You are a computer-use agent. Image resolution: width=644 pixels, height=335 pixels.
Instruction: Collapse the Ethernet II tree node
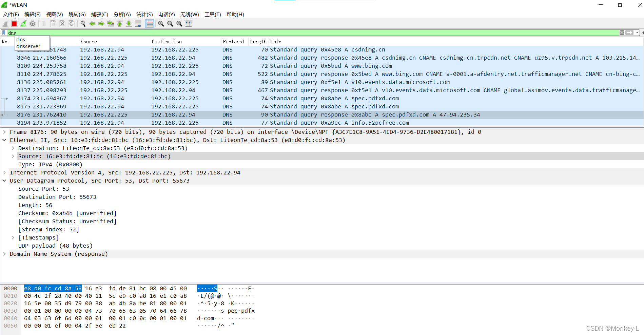4,140
